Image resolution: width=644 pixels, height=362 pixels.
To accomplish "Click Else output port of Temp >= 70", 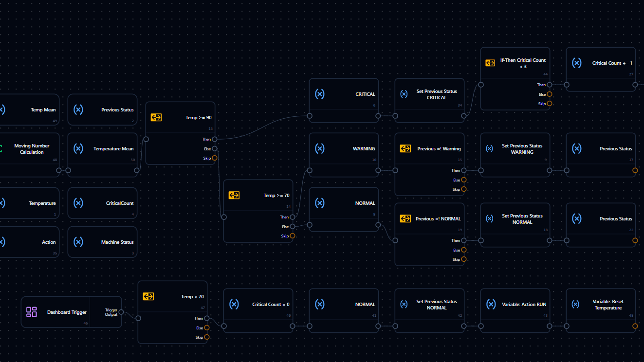I will tap(292, 227).
